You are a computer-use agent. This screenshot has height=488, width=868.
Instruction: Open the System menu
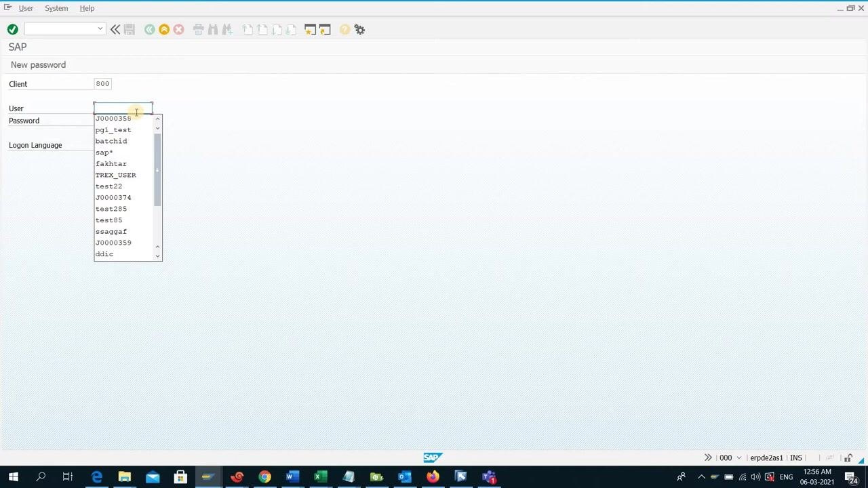point(56,8)
